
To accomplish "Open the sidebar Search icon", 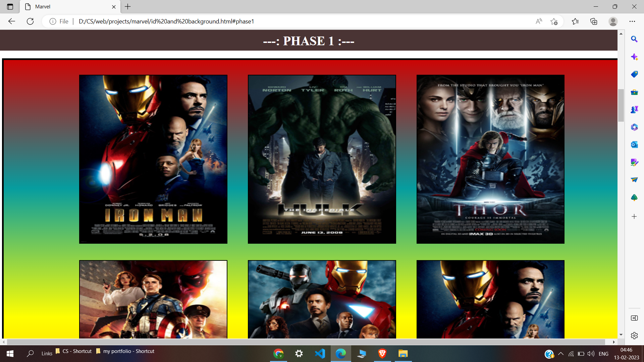I will 634,39.
